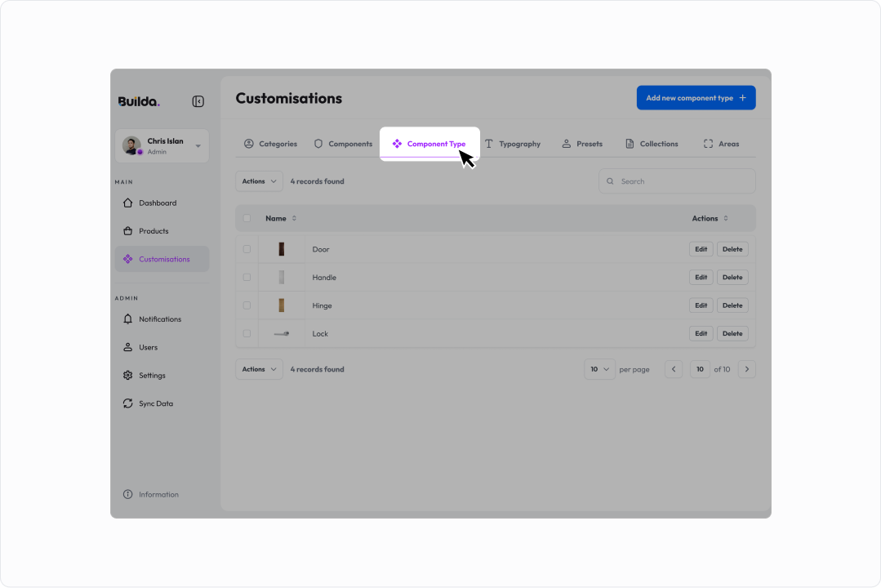Toggle the select-all checkbox in header
Image resolution: width=881 pixels, height=588 pixels.
point(247,218)
